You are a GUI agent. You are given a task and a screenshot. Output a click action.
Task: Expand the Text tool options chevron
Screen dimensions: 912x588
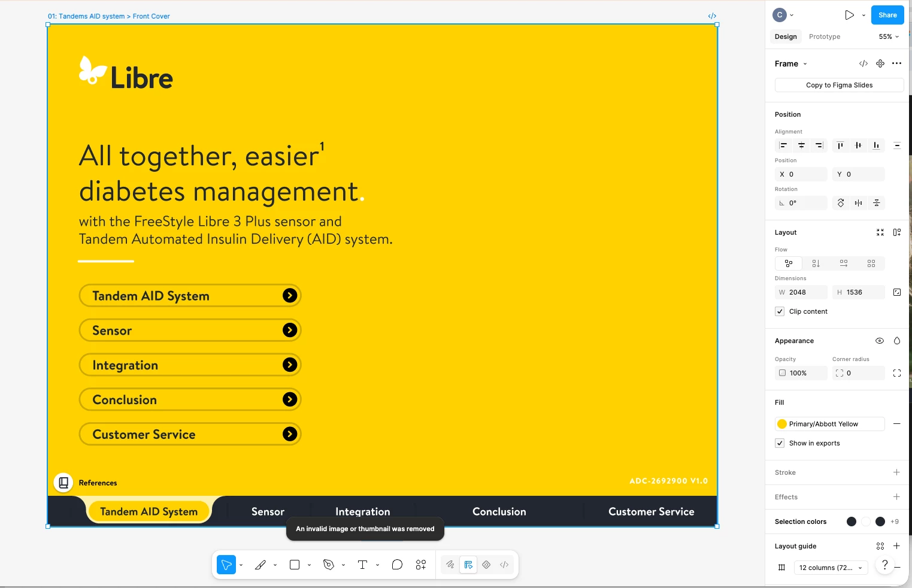tap(377, 565)
